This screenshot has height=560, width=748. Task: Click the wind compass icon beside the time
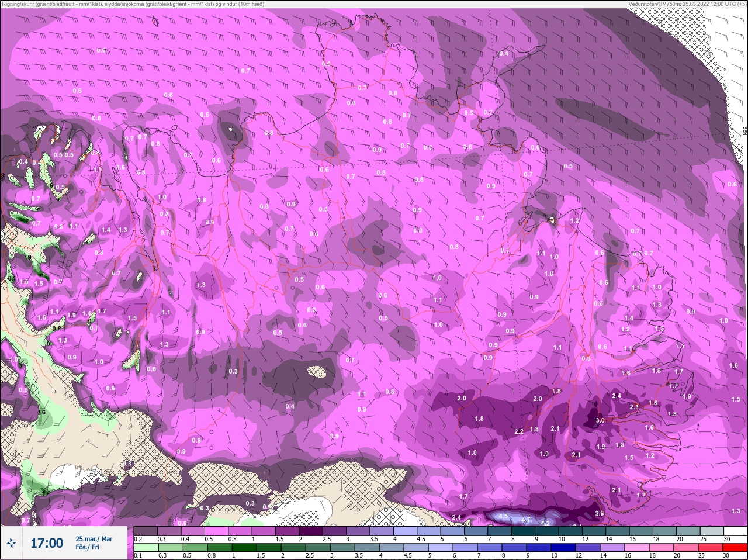(x=11, y=543)
